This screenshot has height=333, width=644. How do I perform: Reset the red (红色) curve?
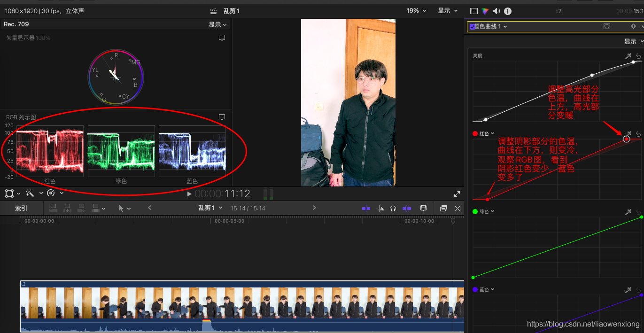[638, 134]
